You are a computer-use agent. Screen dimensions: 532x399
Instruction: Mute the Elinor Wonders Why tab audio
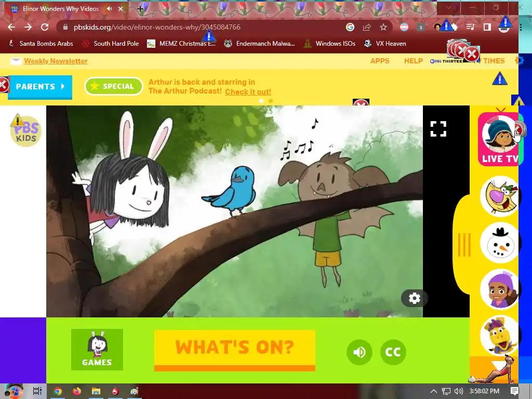click(109, 8)
